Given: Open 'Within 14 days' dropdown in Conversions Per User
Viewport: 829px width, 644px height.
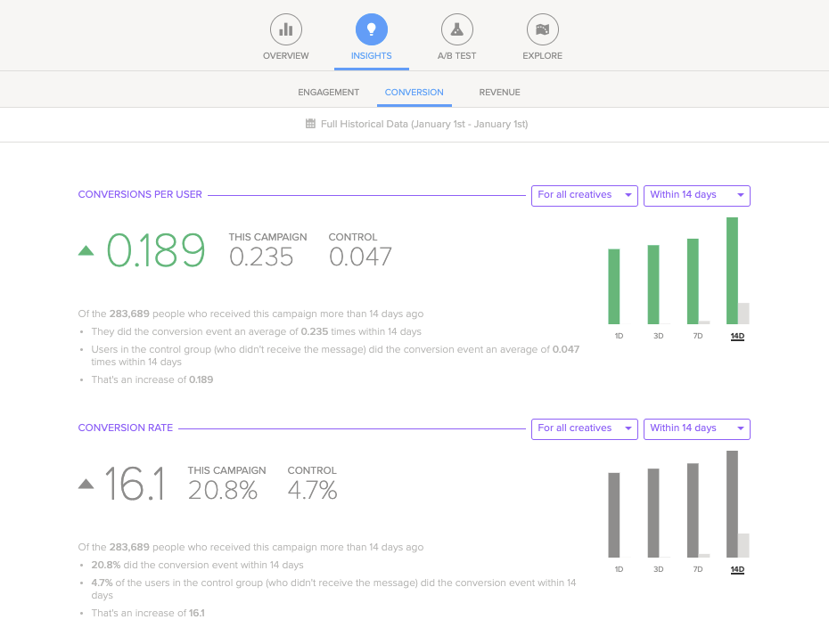Looking at the screenshot, I should point(696,195).
